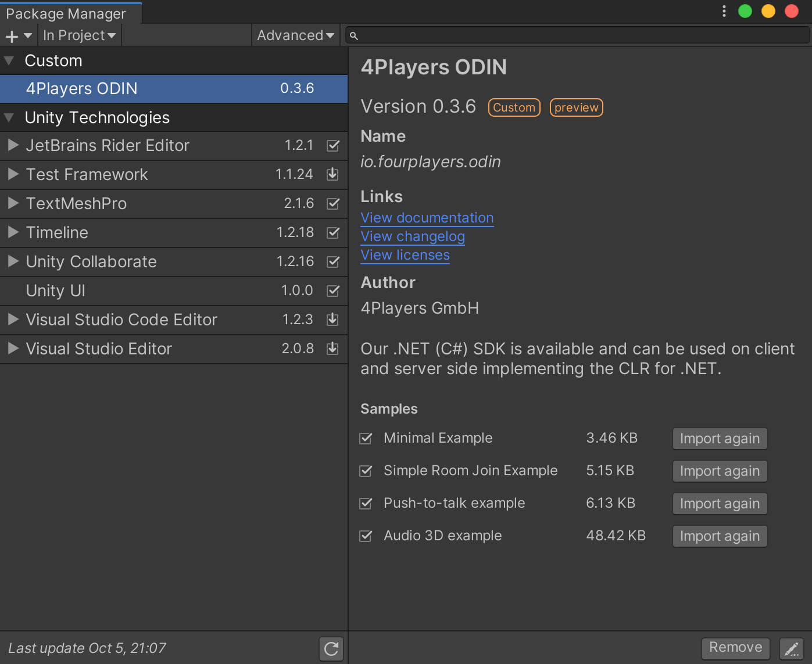Click the search magnifier icon
The height and width of the screenshot is (664, 812).
[x=353, y=36]
